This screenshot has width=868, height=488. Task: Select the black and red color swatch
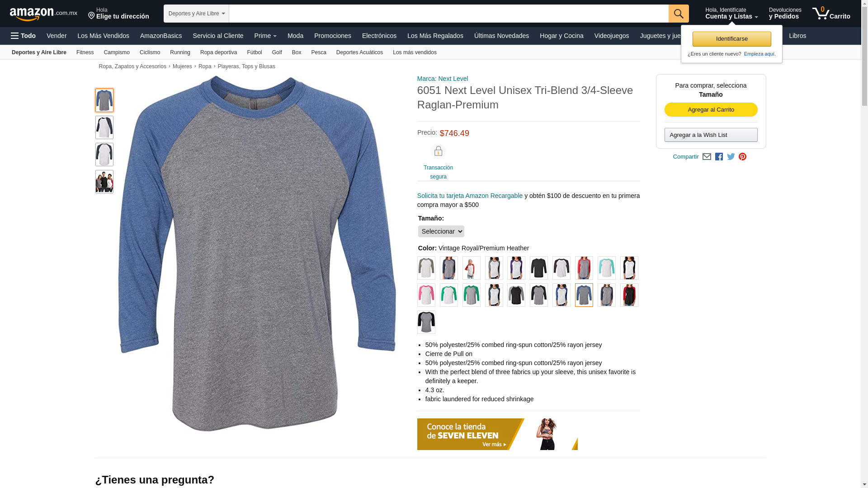[629, 295]
